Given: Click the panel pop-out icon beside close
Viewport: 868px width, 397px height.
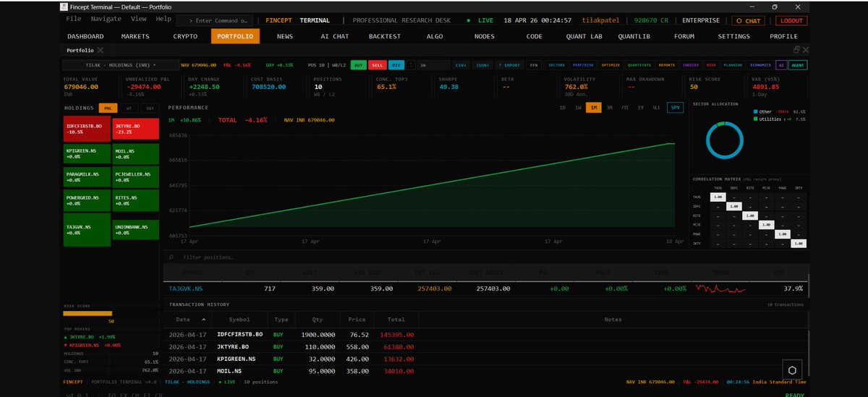Looking at the screenshot, I should tap(796, 50).
